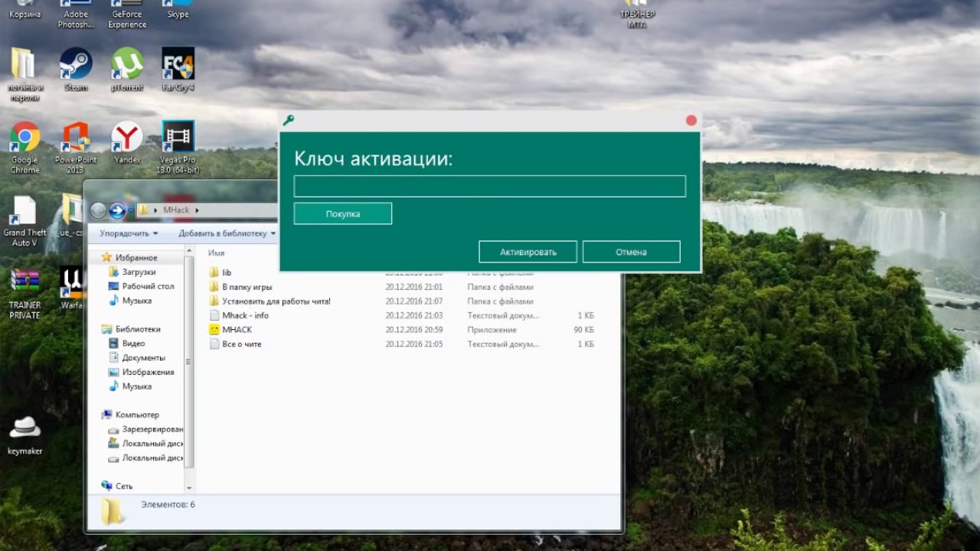Viewport: 980px width, 551px height.
Task: Click the Покупка button
Action: click(x=343, y=214)
